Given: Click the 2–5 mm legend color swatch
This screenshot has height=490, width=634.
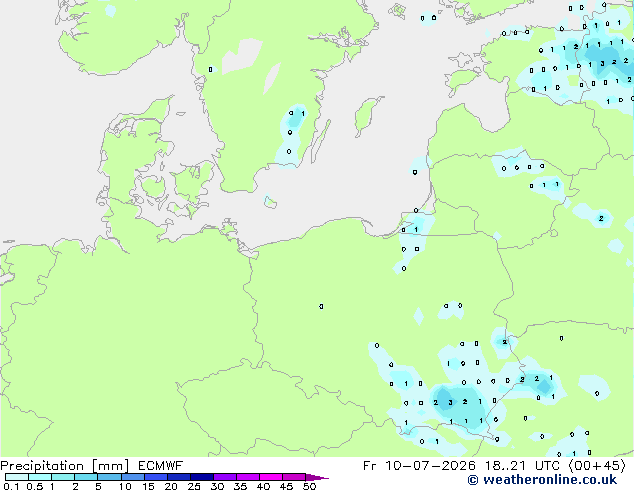Looking at the screenshot, I should tap(86, 477).
